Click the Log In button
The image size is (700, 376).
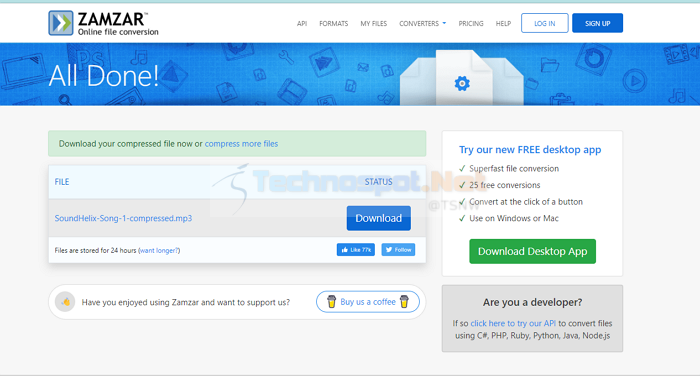(545, 23)
